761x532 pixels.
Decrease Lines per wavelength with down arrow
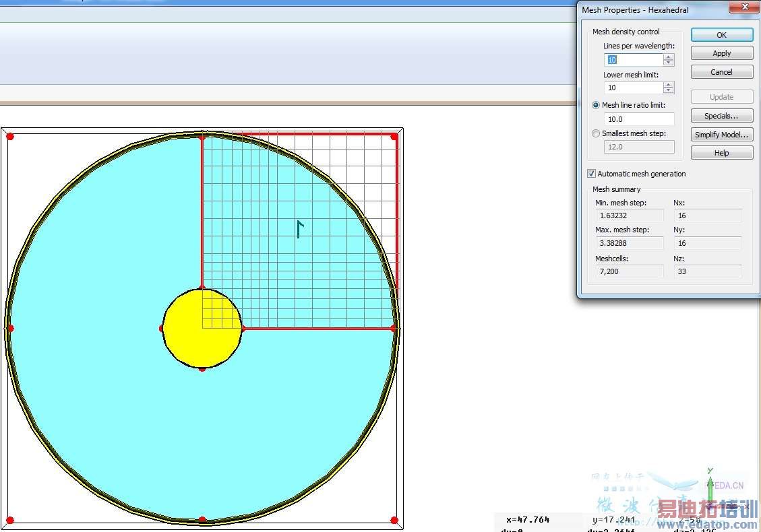668,63
